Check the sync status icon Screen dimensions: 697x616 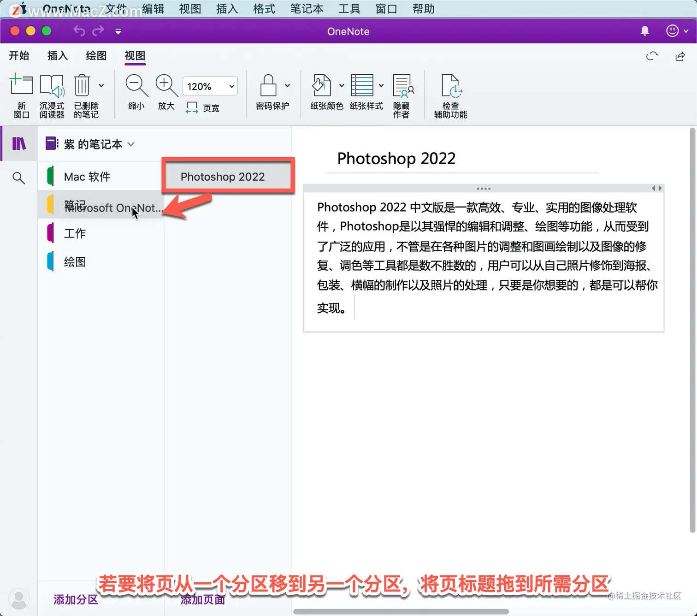pos(652,56)
